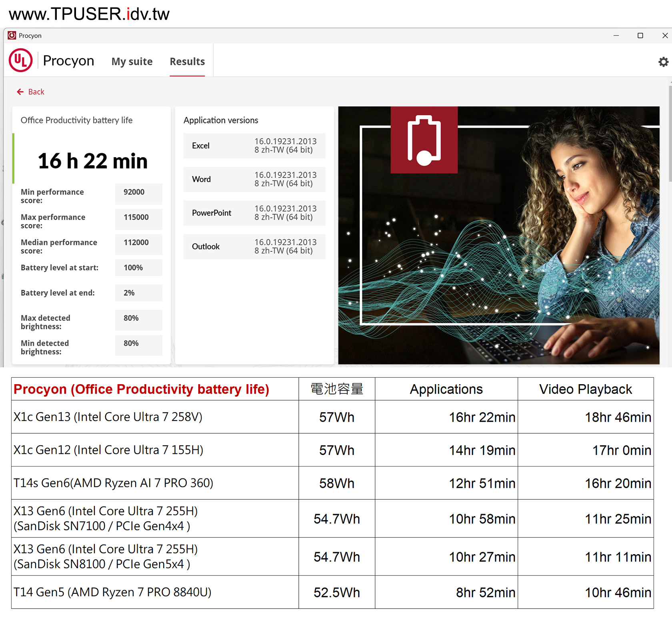Click the Back arrow icon
This screenshot has width=672, height=629.
tap(20, 92)
